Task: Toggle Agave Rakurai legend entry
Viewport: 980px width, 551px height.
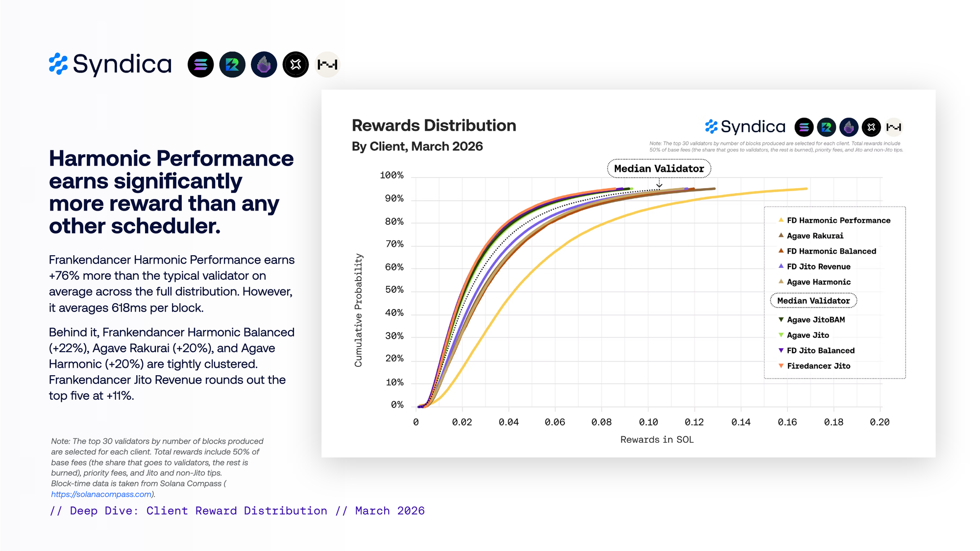Action: point(814,236)
